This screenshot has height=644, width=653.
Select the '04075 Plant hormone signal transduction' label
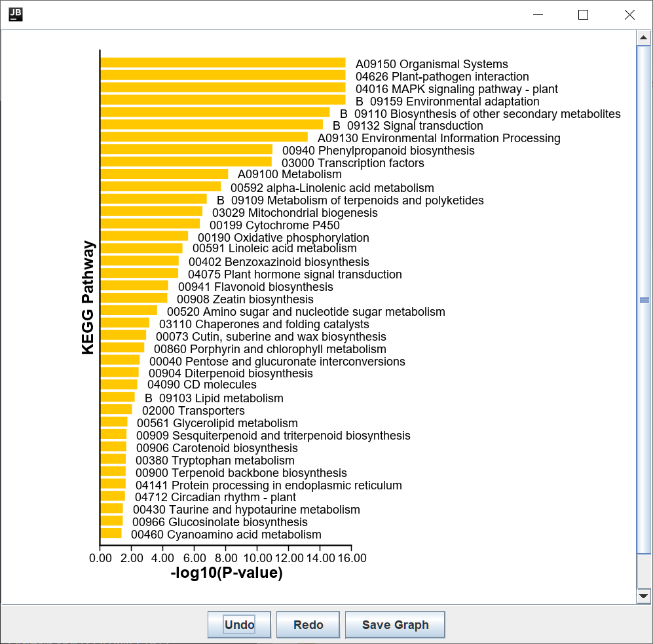click(295, 275)
